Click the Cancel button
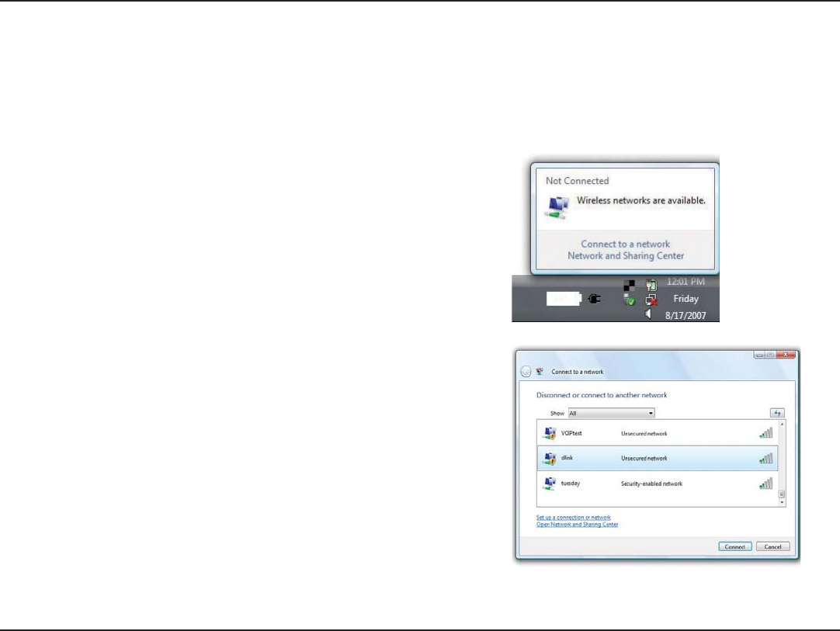The width and height of the screenshot is (840, 631). pos(772,547)
